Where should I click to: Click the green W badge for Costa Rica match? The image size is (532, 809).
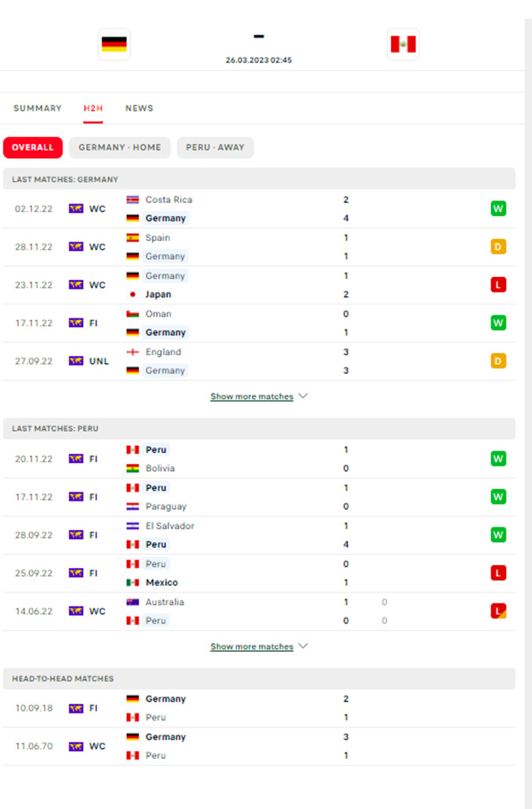pyautogui.click(x=498, y=208)
